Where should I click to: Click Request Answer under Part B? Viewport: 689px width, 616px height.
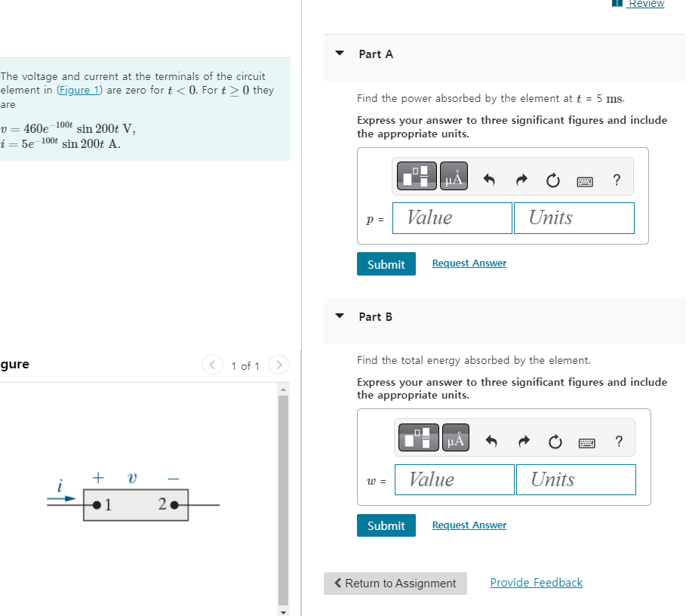coord(469,525)
